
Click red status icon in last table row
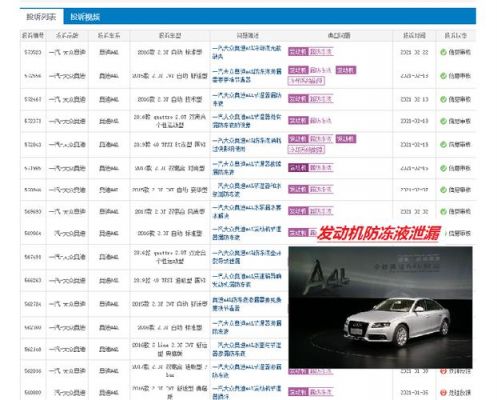click(443, 393)
